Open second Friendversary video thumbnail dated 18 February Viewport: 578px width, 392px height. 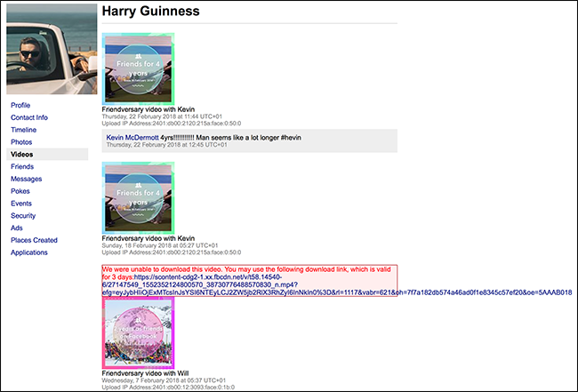tap(138, 198)
